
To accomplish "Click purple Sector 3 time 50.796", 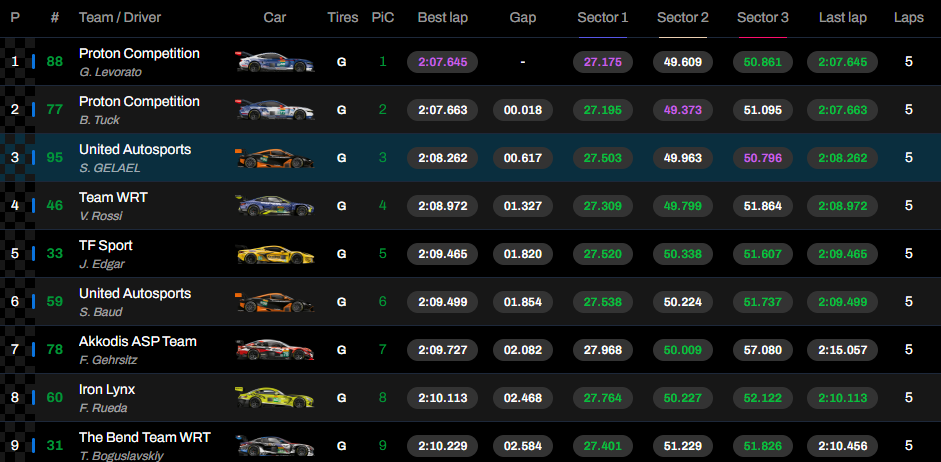I will (x=763, y=158).
